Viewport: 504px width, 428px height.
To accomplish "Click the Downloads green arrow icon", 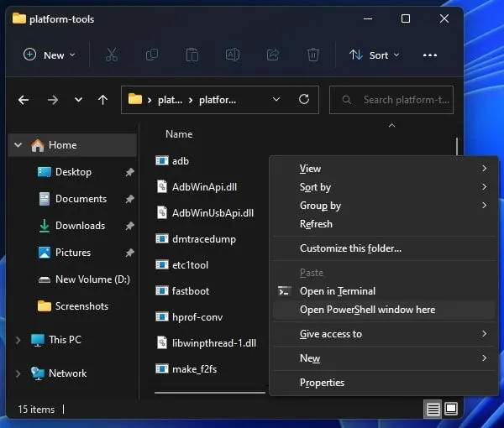I will [x=45, y=226].
